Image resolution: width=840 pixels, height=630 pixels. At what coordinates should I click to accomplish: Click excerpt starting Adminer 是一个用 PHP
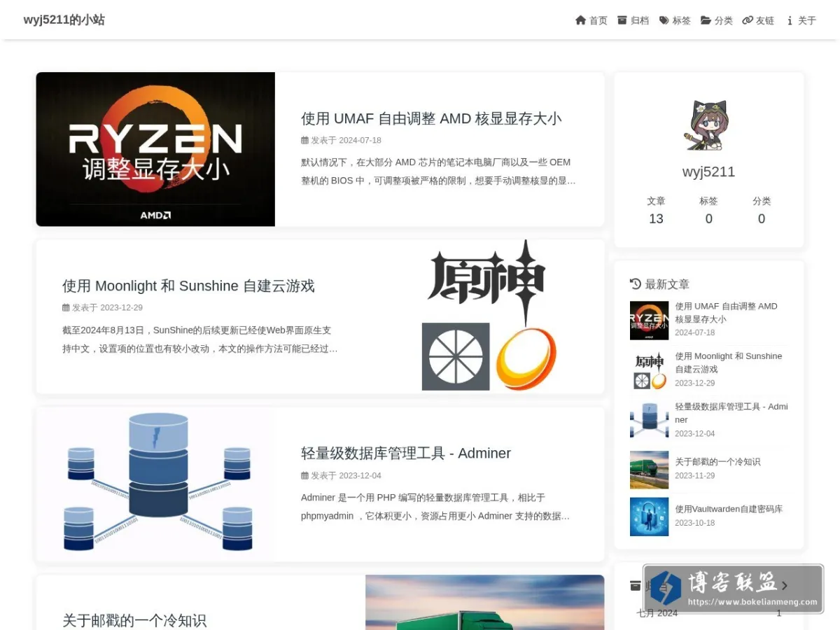435,507
